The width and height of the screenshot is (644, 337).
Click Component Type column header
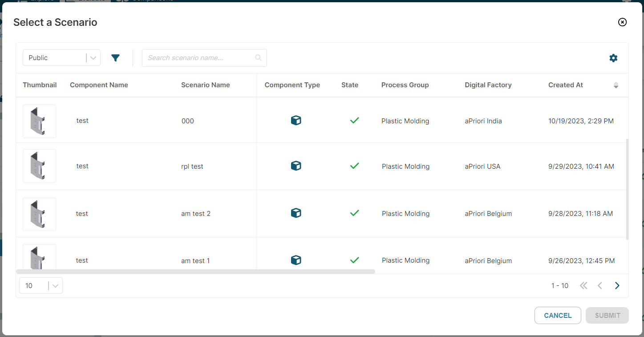point(292,85)
